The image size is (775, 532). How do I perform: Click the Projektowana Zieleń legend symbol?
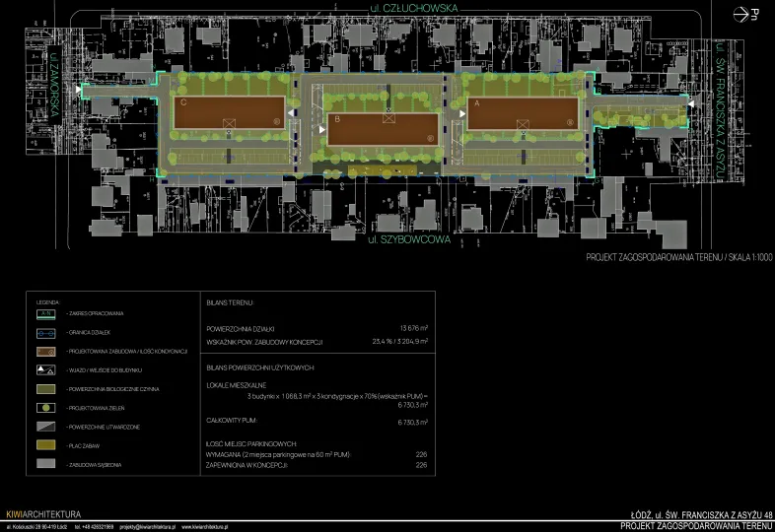point(45,407)
